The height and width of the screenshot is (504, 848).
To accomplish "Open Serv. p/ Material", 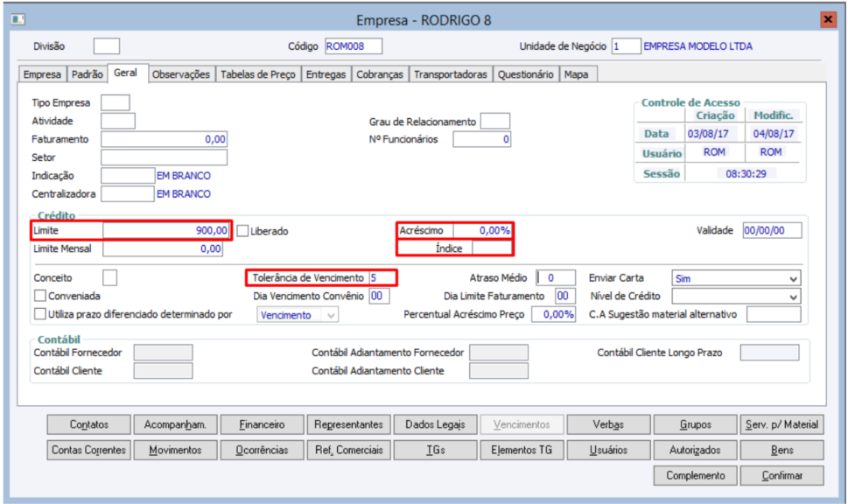I will (782, 424).
